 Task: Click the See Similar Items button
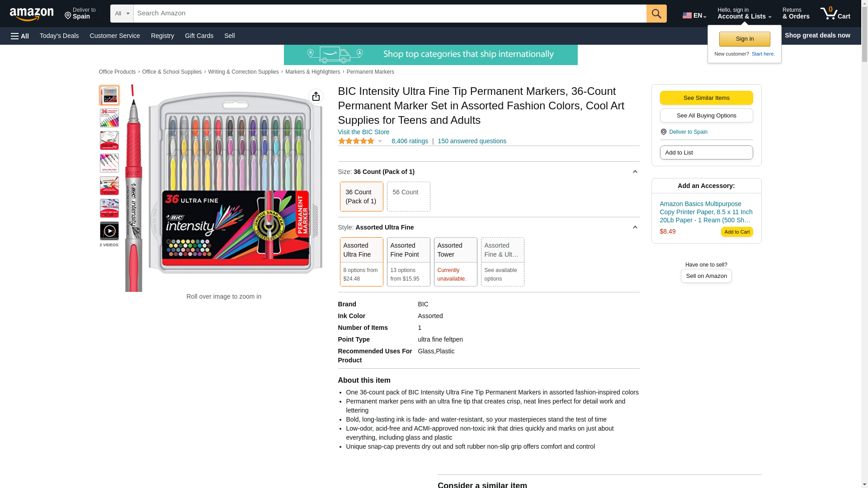tap(706, 98)
